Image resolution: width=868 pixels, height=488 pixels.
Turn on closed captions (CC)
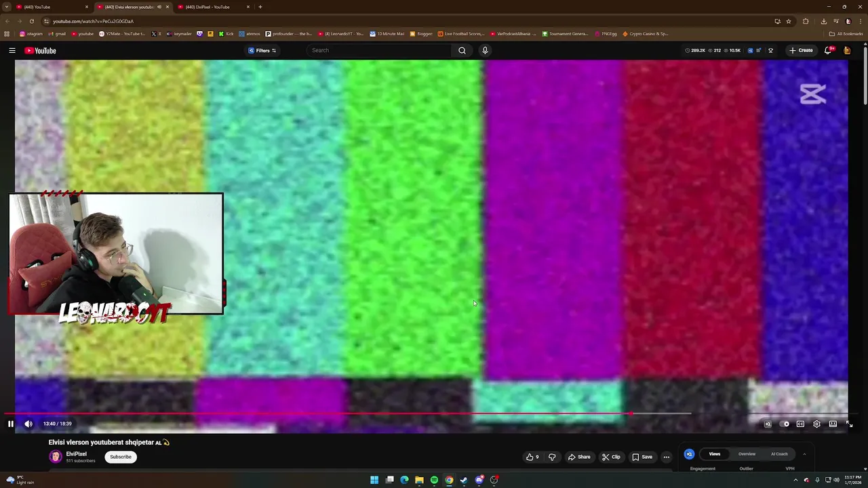coord(800,424)
